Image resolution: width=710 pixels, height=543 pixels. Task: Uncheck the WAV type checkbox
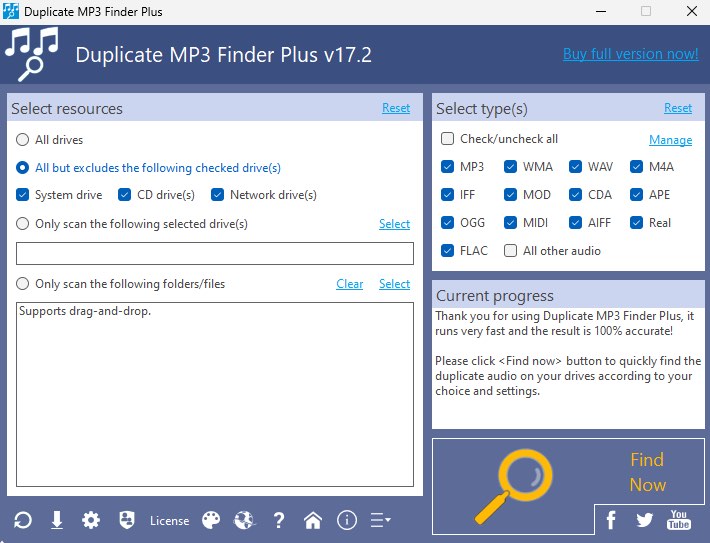576,167
